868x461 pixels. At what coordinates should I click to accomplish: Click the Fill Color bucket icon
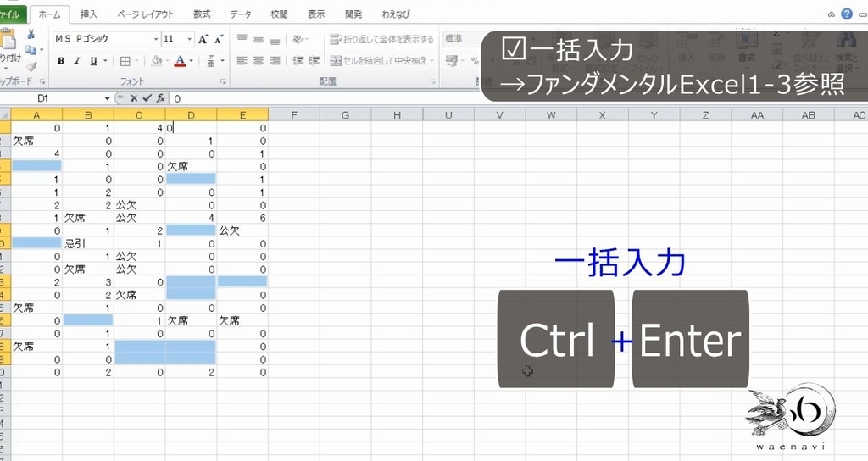157,61
